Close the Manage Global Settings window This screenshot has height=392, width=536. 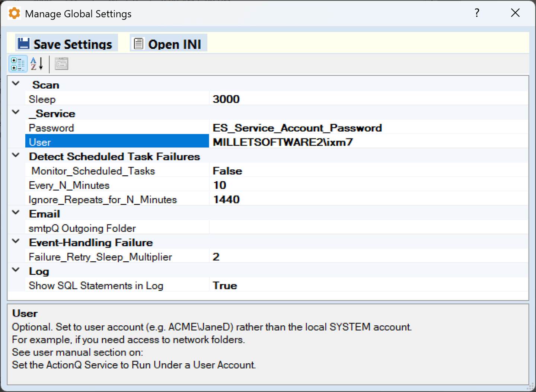[515, 13]
